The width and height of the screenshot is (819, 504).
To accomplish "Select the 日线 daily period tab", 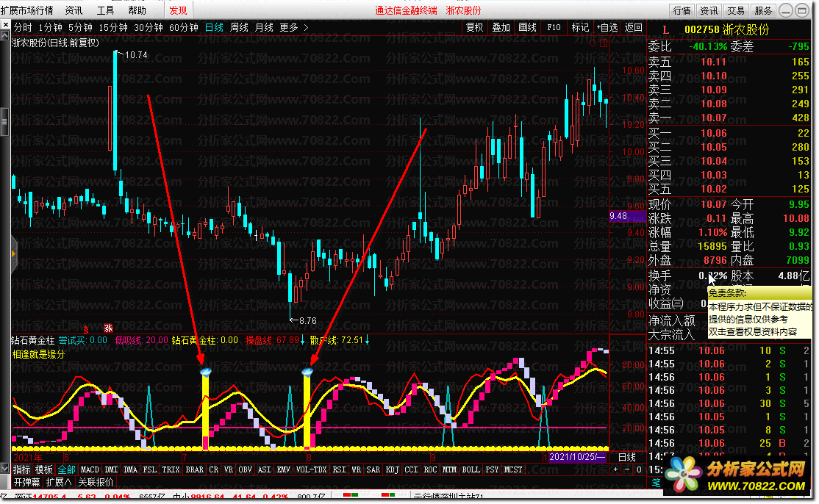I will click(x=214, y=28).
